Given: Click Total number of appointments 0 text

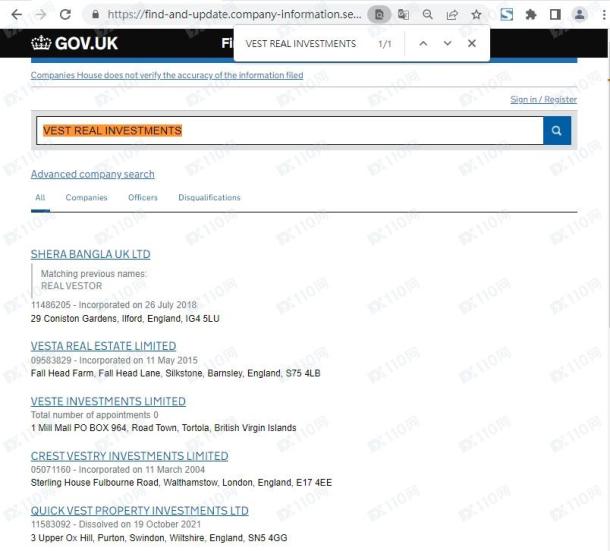Looking at the screenshot, I should coord(95,415).
